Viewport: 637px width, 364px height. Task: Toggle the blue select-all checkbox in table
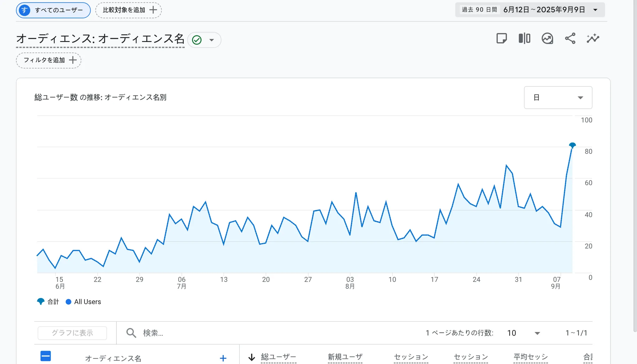click(x=46, y=356)
